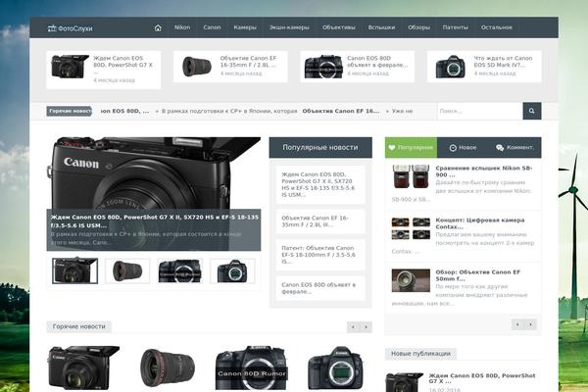Click the large Canon camera slider image
588x392 pixels.
pyautogui.click(x=154, y=172)
